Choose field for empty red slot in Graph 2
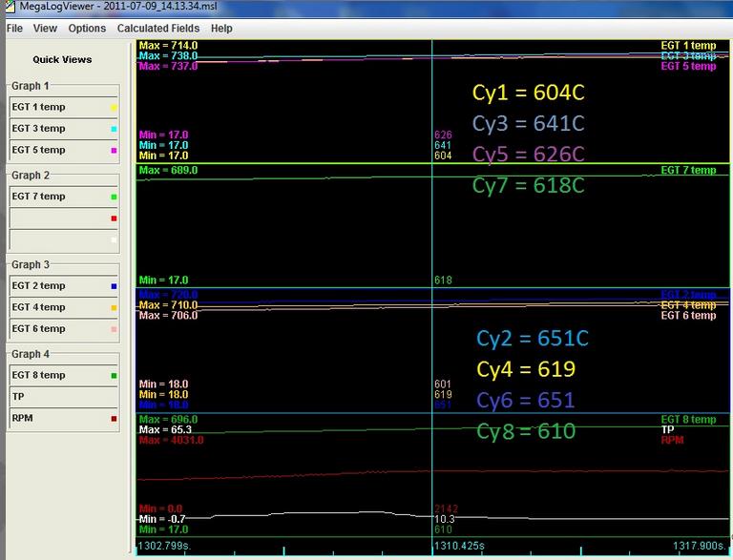 (x=64, y=218)
